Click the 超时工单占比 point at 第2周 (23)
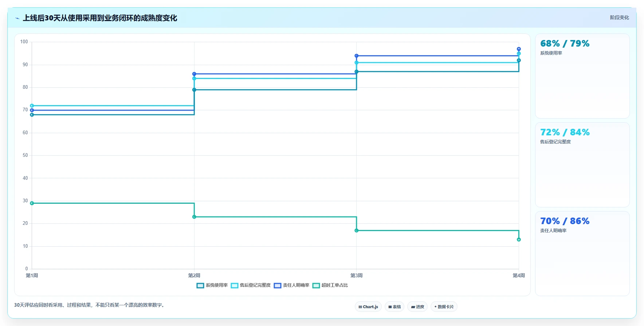Image resolution: width=644 pixels, height=326 pixels. (x=194, y=217)
